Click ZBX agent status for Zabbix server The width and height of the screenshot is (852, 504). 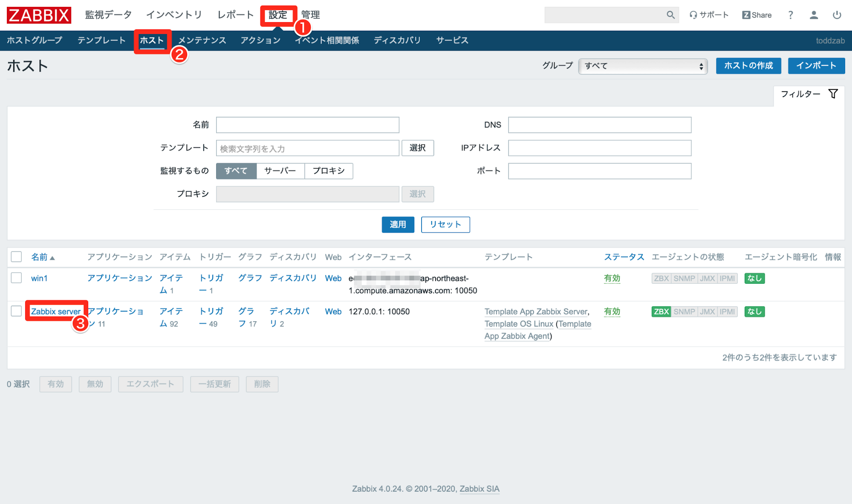point(661,311)
